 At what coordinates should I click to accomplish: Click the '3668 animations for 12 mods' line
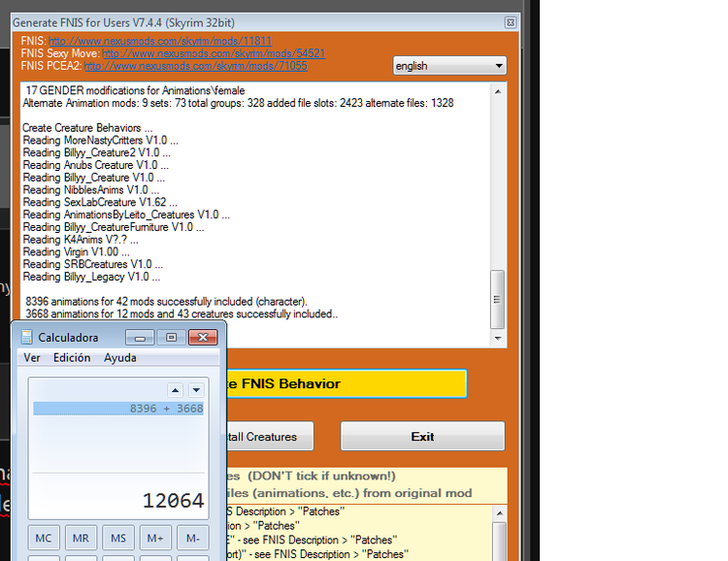tap(182, 313)
